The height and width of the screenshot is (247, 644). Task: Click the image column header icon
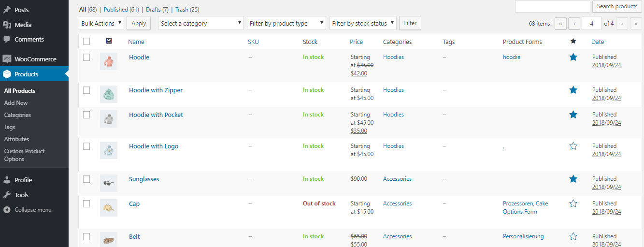[109, 42]
